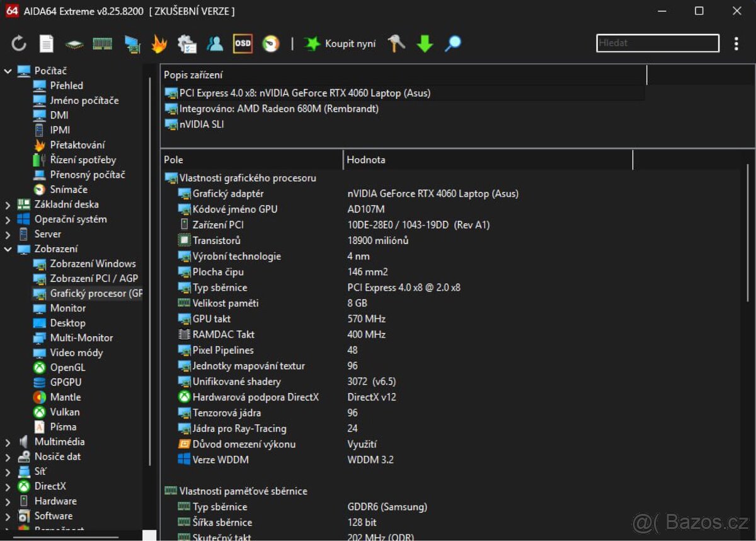This screenshot has height=541, width=756.
Task: Expand the Server tree node
Action: coord(8,235)
